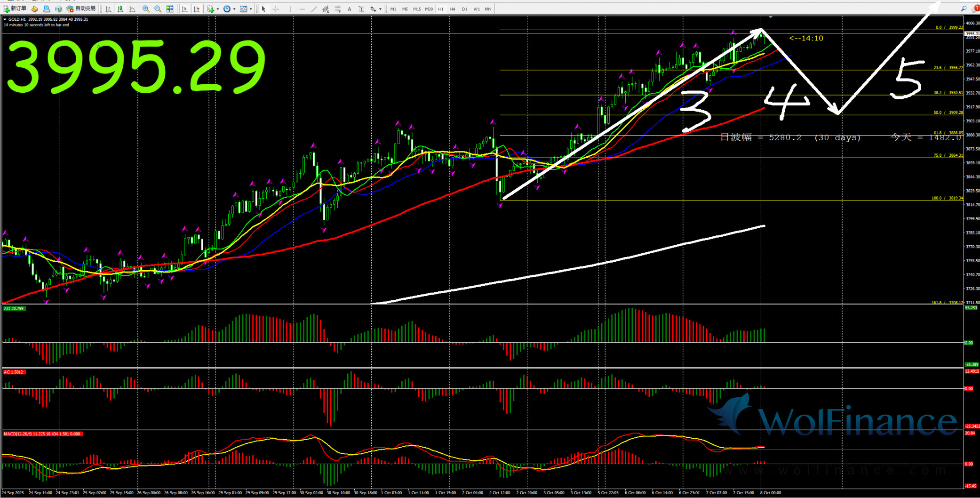Switch chart to bar chart style
This screenshot has width=980, height=498.
[108, 9]
